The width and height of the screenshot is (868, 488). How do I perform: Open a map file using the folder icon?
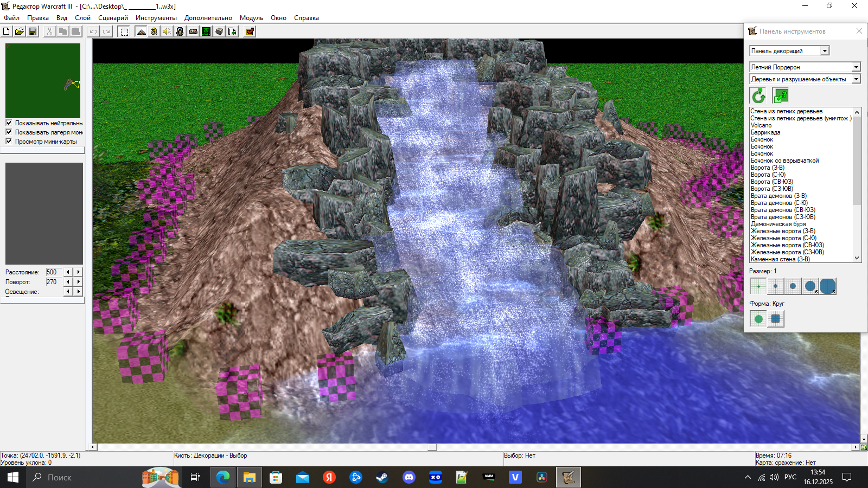pos(20,31)
